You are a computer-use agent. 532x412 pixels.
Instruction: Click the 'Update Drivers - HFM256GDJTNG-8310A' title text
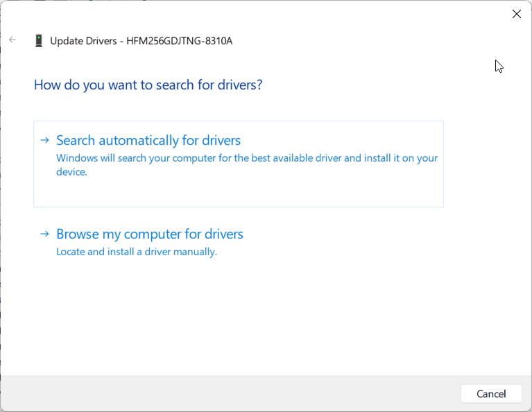(x=141, y=41)
